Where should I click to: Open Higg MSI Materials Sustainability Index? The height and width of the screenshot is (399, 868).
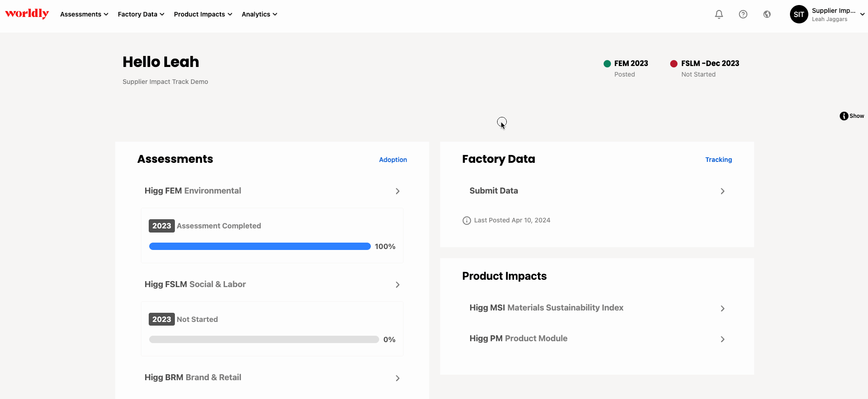click(597, 308)
